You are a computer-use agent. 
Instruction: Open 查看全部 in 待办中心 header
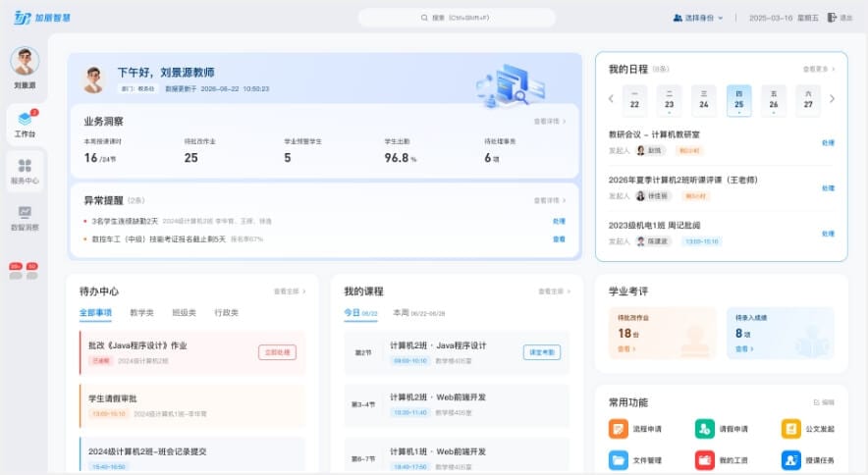coord(290,291)
